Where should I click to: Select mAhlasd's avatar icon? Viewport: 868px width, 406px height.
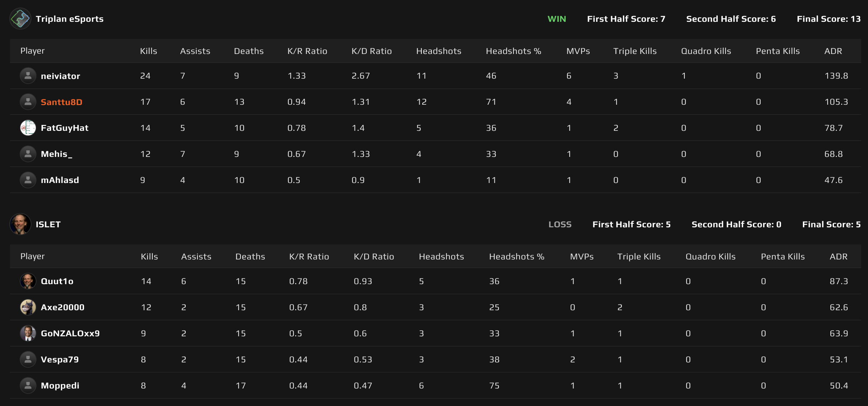[28, 180]
